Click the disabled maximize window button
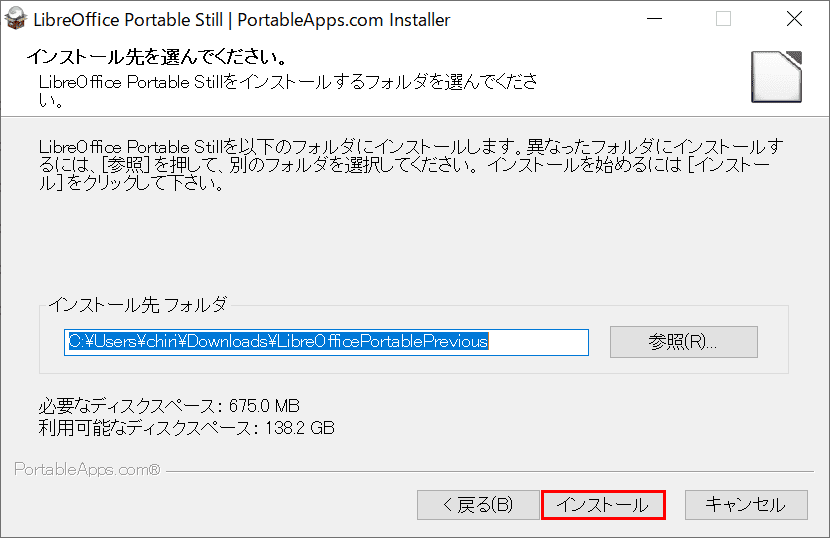 click(724, 19)
